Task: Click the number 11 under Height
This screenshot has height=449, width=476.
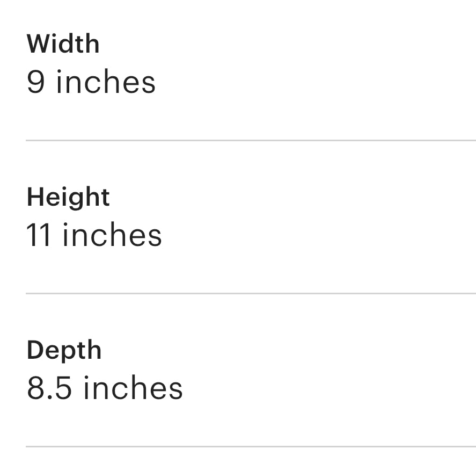Action: point(39,235)
